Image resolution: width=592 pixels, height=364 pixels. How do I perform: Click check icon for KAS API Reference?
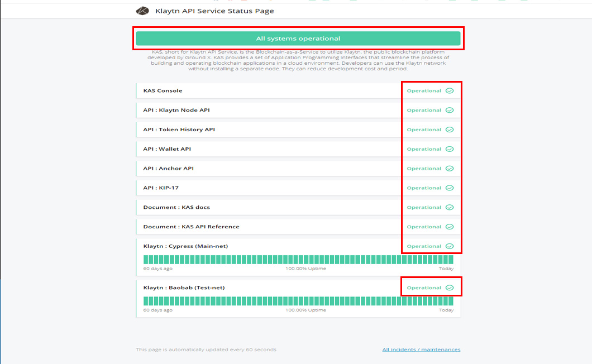449,227
